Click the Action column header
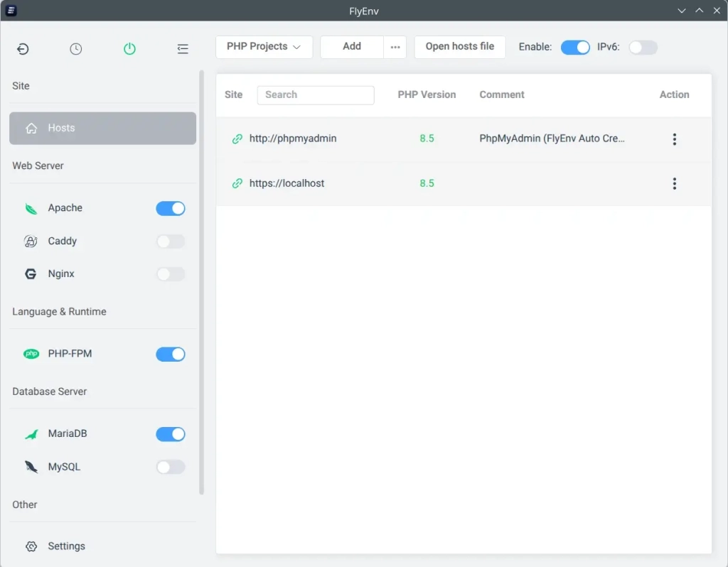Screen dimensions: 728x567 click(x=674, y=94)
